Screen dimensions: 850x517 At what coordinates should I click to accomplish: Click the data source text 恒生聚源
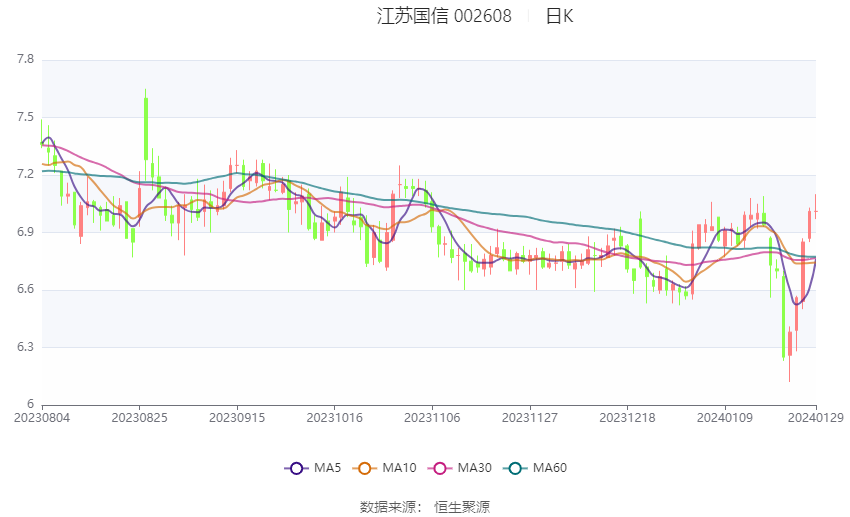(462, 507)
